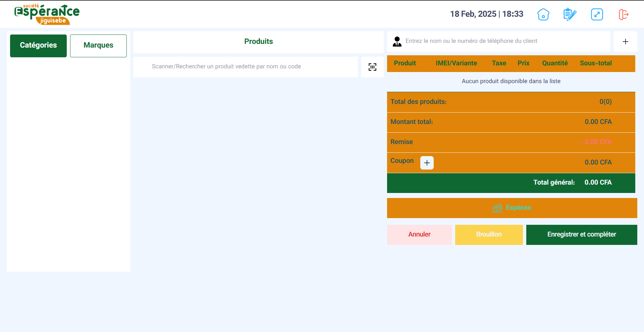The height and width of the screenshot is (332, 644).
Task: Click the Sous-total column header
Action: [596, 63]
